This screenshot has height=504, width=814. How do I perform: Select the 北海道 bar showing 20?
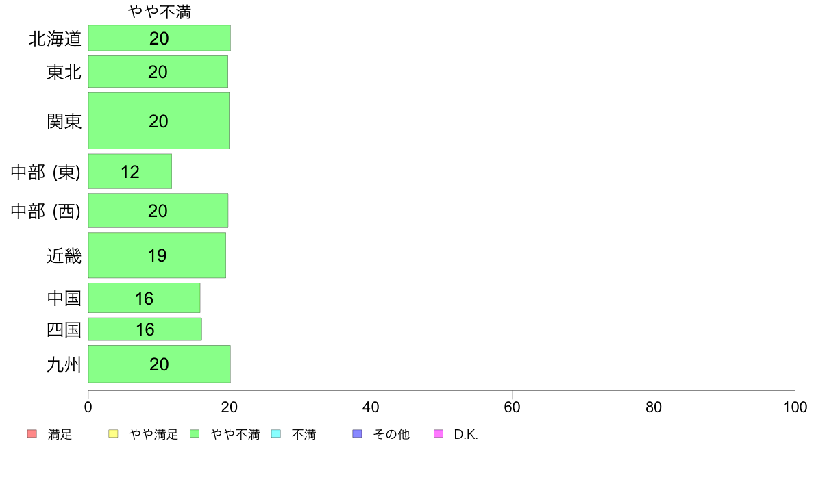click(160, 38)
